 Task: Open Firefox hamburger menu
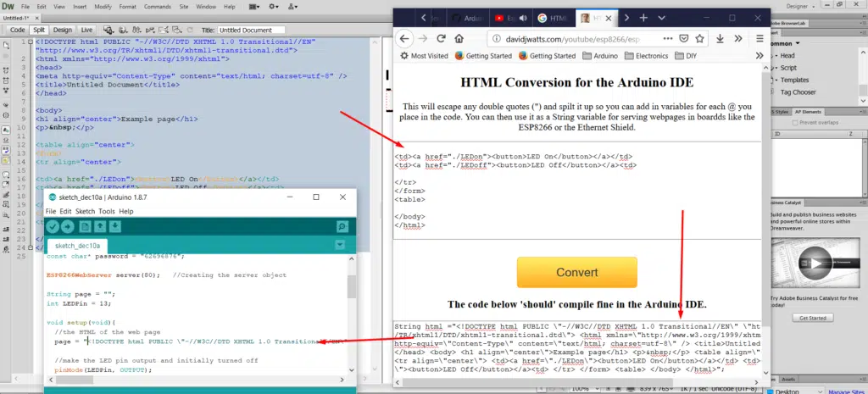(x=760, y=39)
